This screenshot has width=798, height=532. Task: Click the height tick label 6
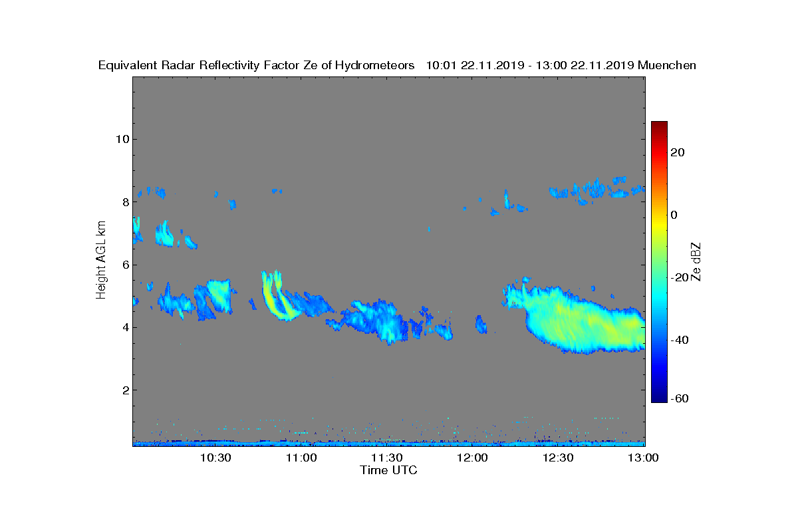[124, 264]
